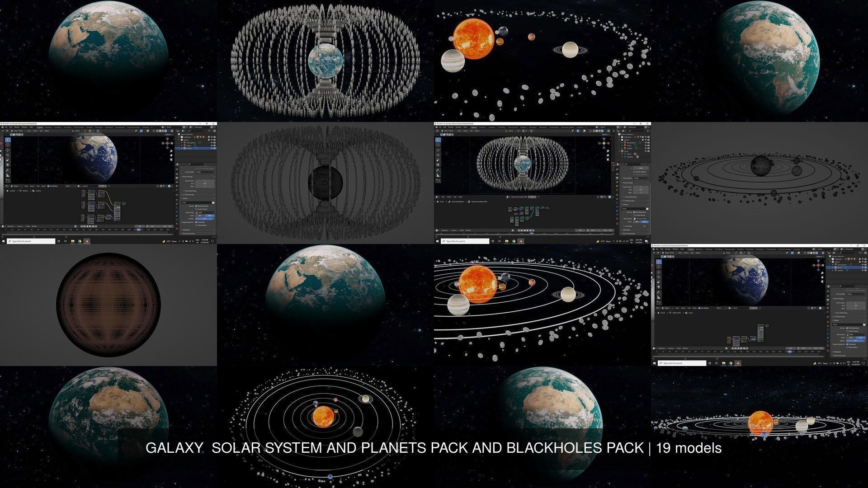868x488 pixels.
Task: Expand Time Stretching panel in left Blender screenshot
Action: pos(190,191)
